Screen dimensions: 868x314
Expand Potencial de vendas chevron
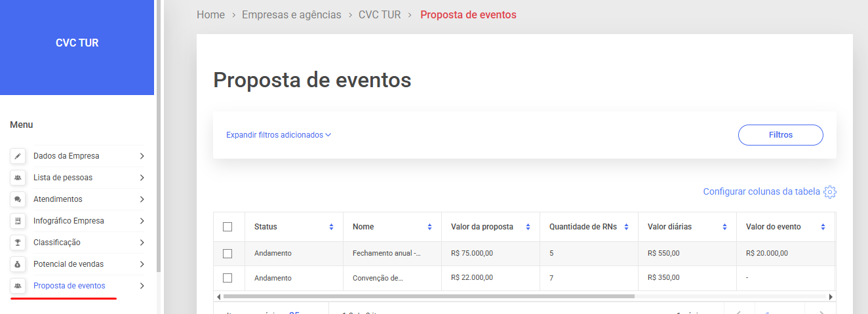click(142, 264)
